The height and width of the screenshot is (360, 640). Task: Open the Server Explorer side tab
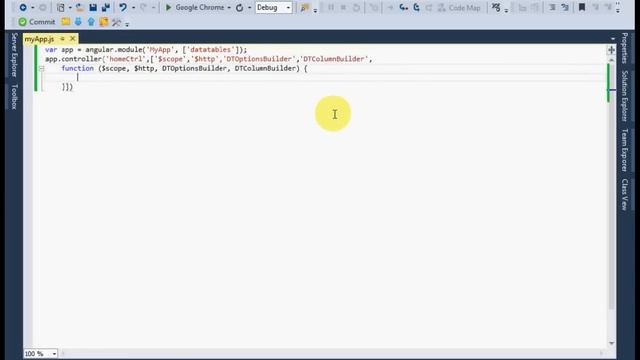(14, 55)
